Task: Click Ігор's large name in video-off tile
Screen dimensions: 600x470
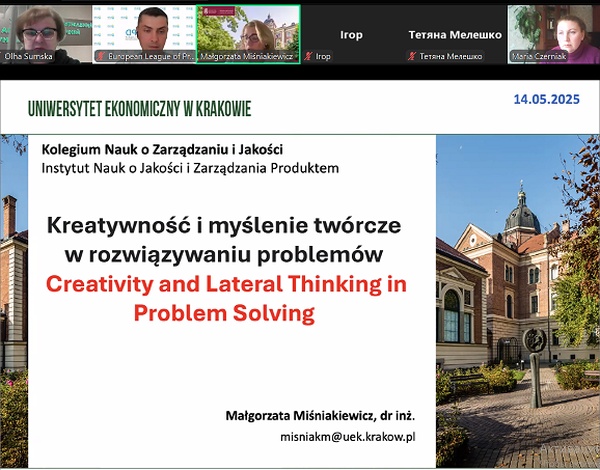Action: point(350,33)
